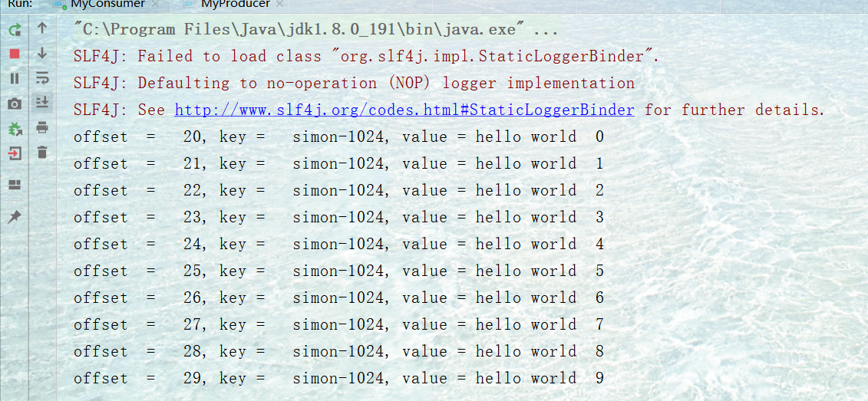868x401 pixels.
Task: Open the slf4j.org StaticLoggerBinder link
Action: pyautogui.click(x=404, y=110)
